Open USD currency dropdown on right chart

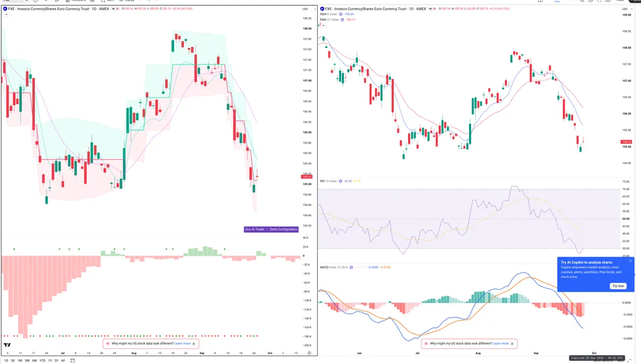(x=627, y=9)
